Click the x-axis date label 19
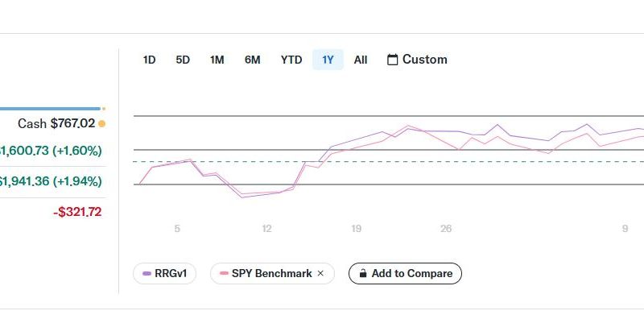The height and width of the screenshot is (315, 644). (356, 229)
